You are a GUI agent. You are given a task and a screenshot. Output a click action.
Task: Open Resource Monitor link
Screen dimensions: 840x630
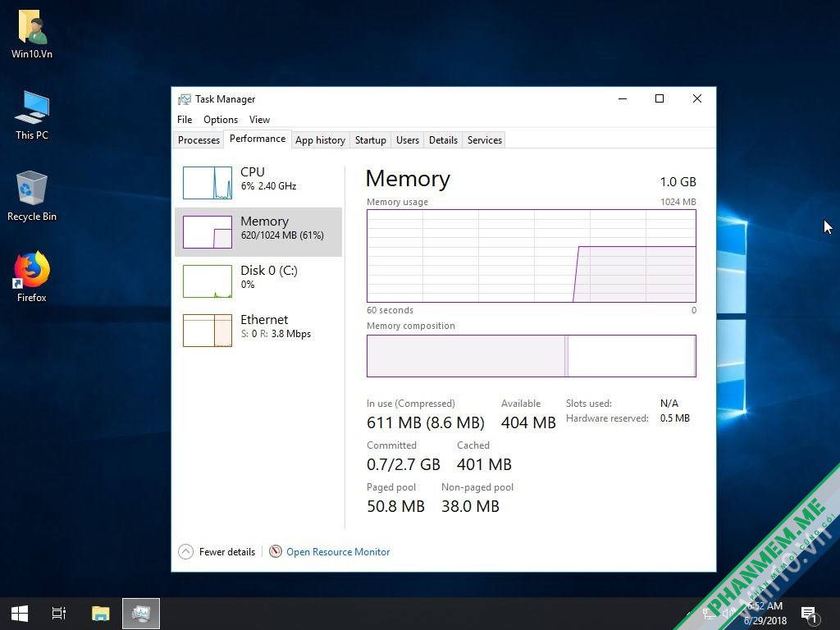click(338, 552)
